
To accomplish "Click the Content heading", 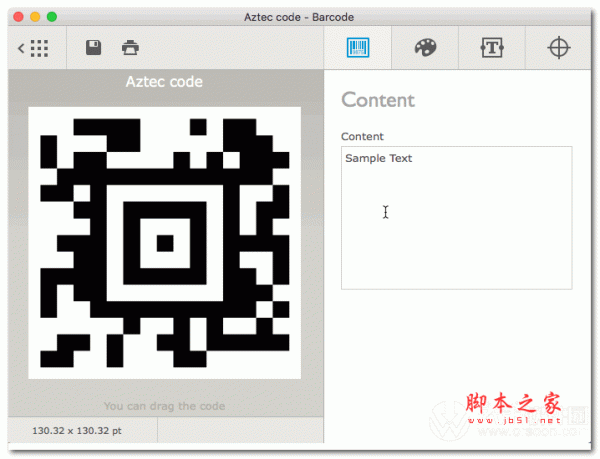I will coord(378,100).
